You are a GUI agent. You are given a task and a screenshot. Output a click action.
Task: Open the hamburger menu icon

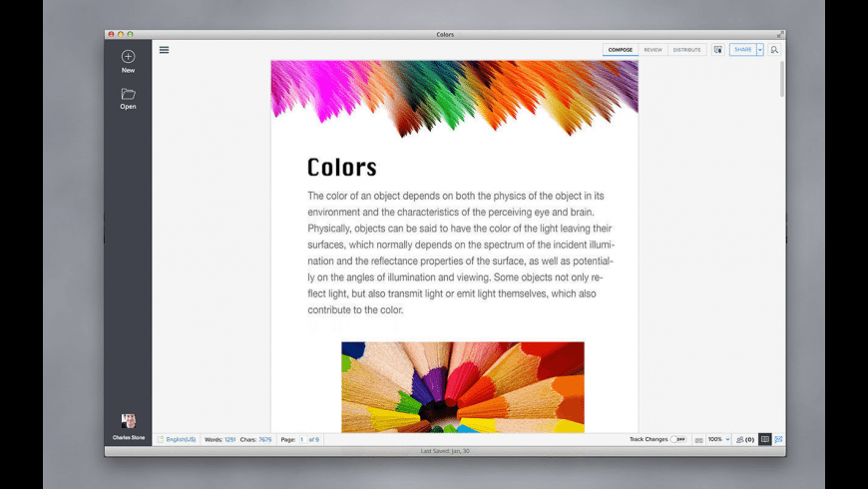tap(164, 50)
